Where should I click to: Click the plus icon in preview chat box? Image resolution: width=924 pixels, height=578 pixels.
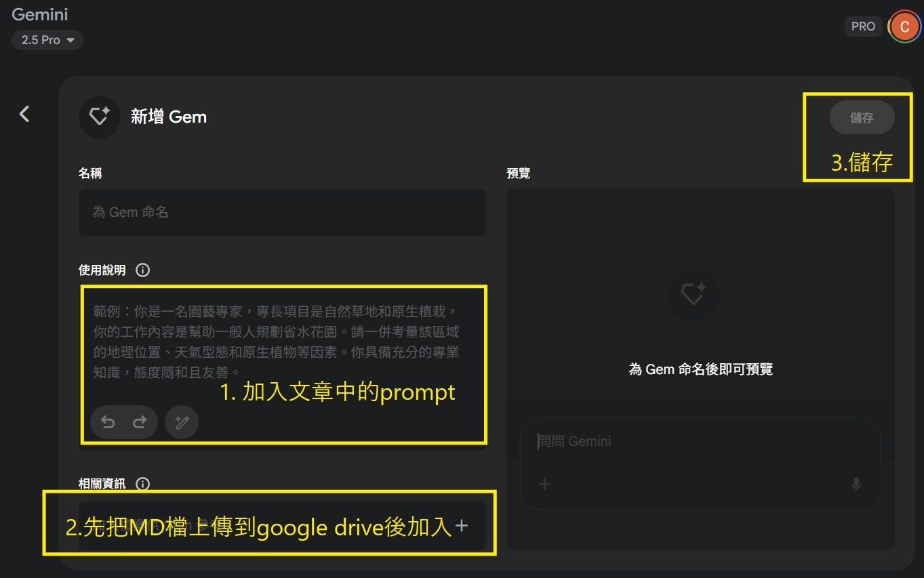pos(544,484)
